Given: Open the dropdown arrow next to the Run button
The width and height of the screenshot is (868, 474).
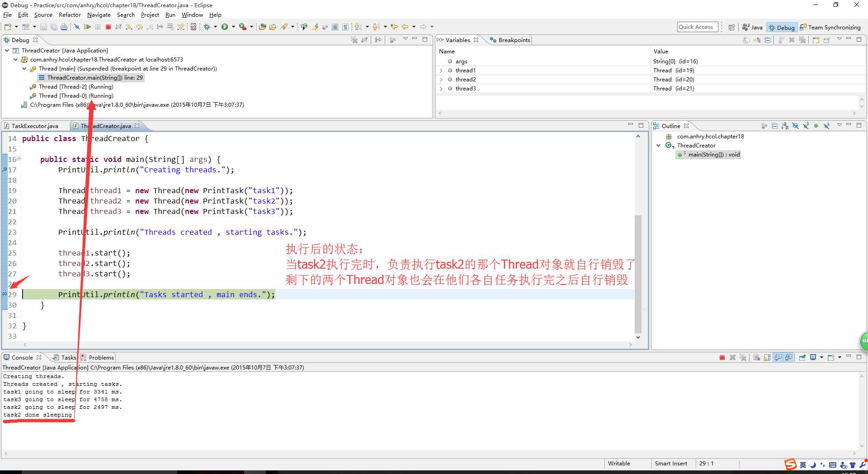Looking at the screenshot, I should point(233,27).
